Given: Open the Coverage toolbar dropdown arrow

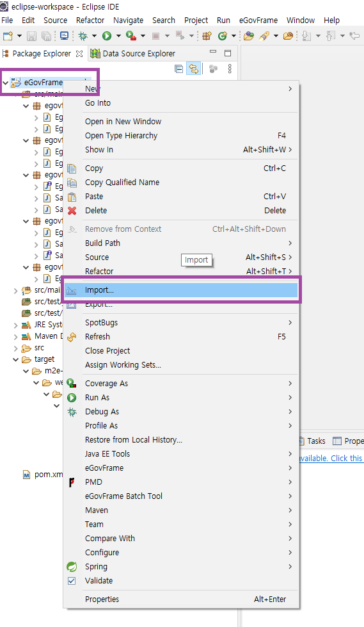Looking at the screenshot, I should pos(143,37).
